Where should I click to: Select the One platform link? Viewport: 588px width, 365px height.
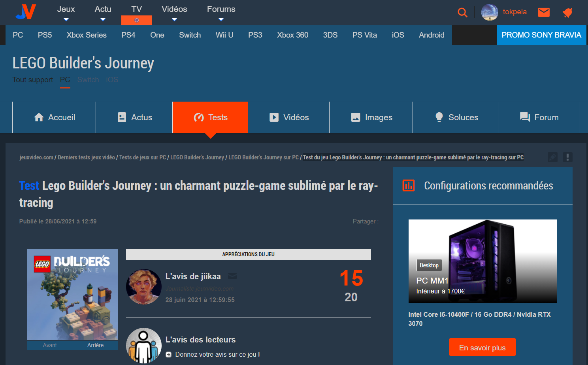157,35
